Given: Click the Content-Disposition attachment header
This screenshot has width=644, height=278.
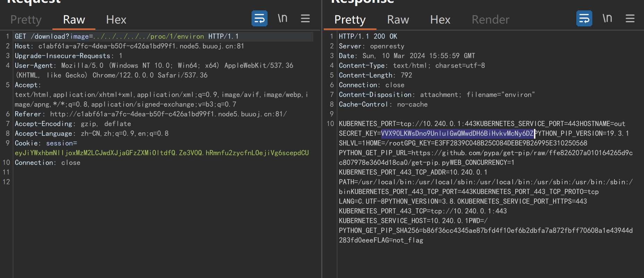Looking at the screenshot, I should pyautogui.click(x=437, y=95).
